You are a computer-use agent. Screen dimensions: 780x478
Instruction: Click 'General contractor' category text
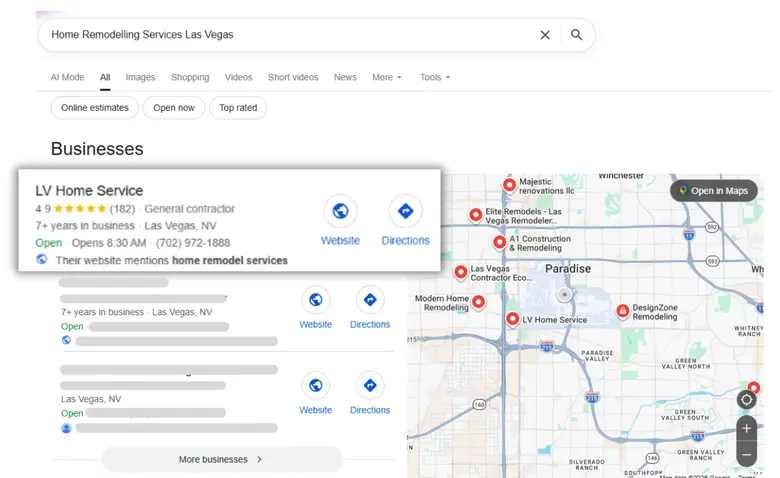pos(190,209)
